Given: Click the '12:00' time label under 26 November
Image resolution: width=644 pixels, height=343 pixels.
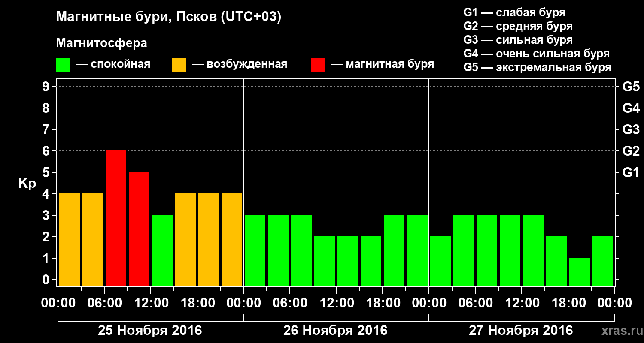Looking at the screenshot, I should click(336, 303).
